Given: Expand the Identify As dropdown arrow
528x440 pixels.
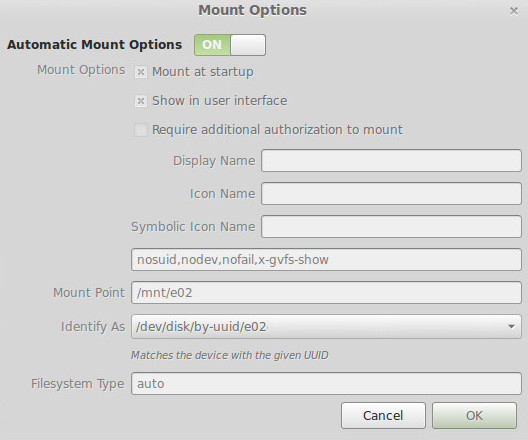Looking at the screenshot, I should tap(511, 327).
